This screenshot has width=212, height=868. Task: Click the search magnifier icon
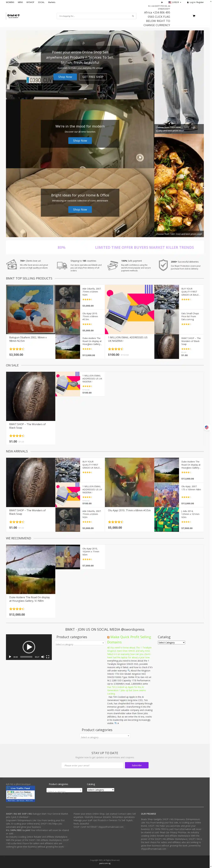tap(133, 16)
